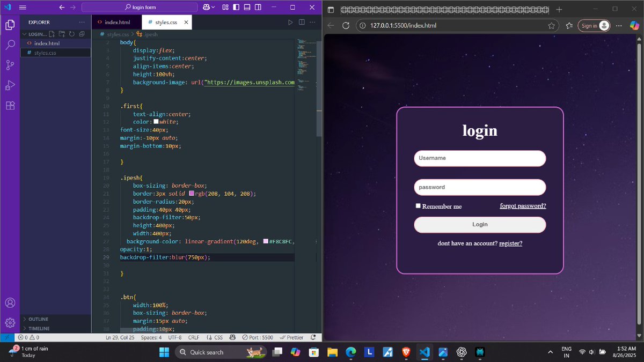Check the Remember me checkbox
Screen dimensions: 644x362
coord(418,205)
